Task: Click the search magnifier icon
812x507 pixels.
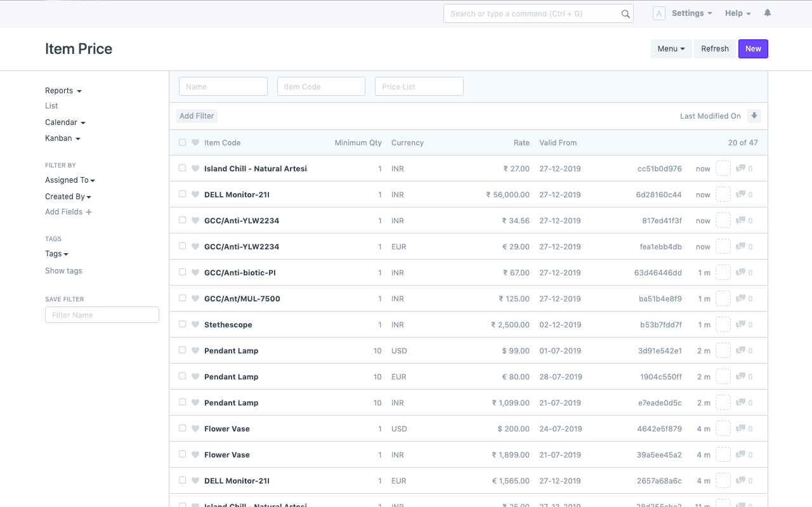Action: (625, 14)
